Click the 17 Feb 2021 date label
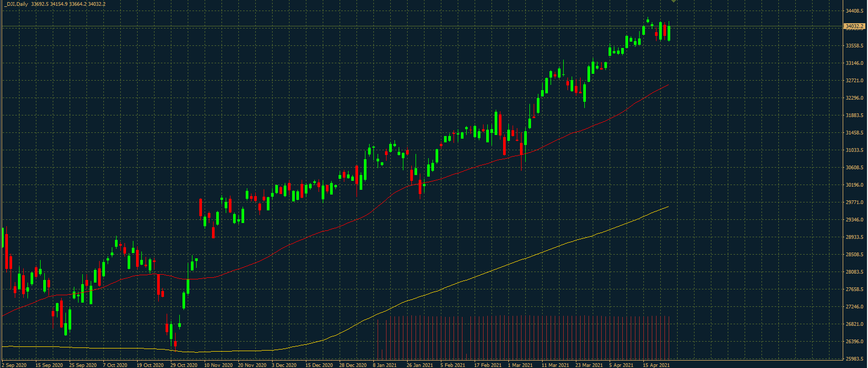 [488, 365]
